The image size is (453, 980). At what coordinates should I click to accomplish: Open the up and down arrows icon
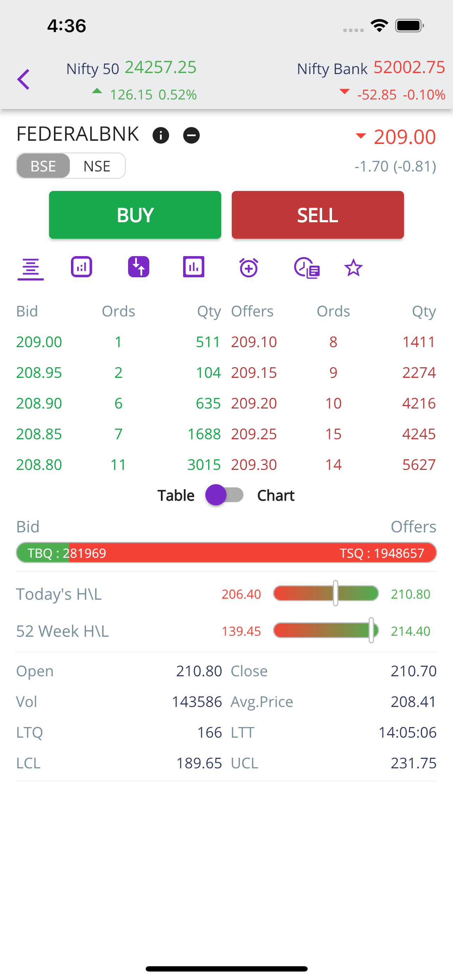click(x=138, y=267)
